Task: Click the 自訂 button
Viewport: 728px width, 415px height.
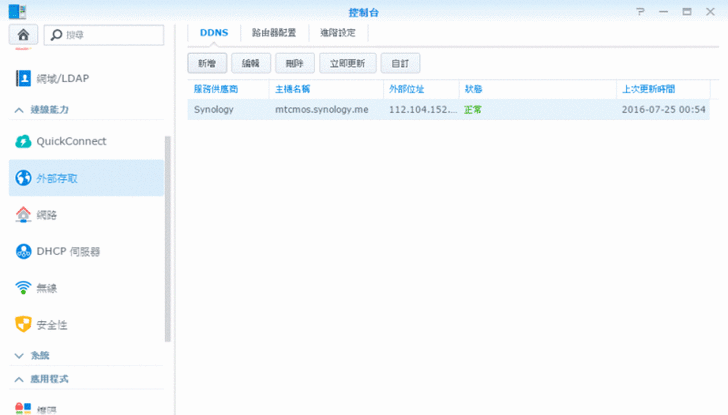Action: (x=400, y=63)
